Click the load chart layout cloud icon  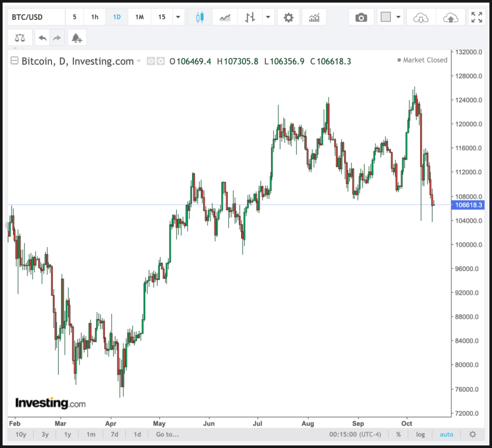pyautogui.click(x=421, y=17)
